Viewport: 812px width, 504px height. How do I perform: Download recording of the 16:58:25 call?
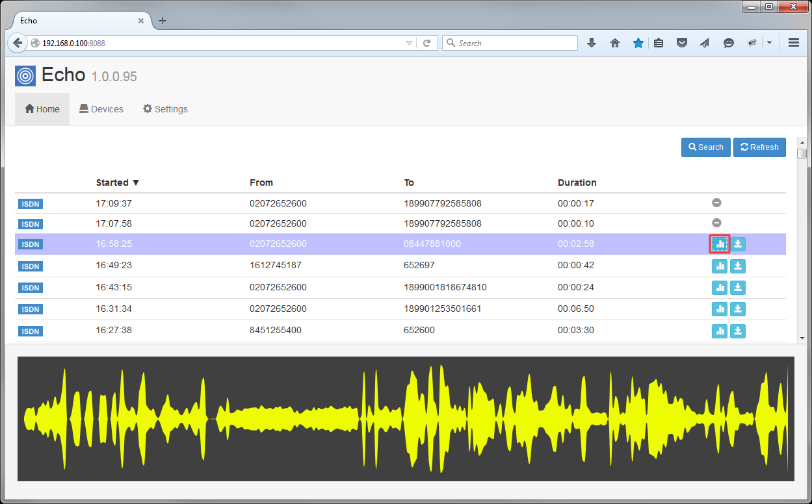click(738, 244)
